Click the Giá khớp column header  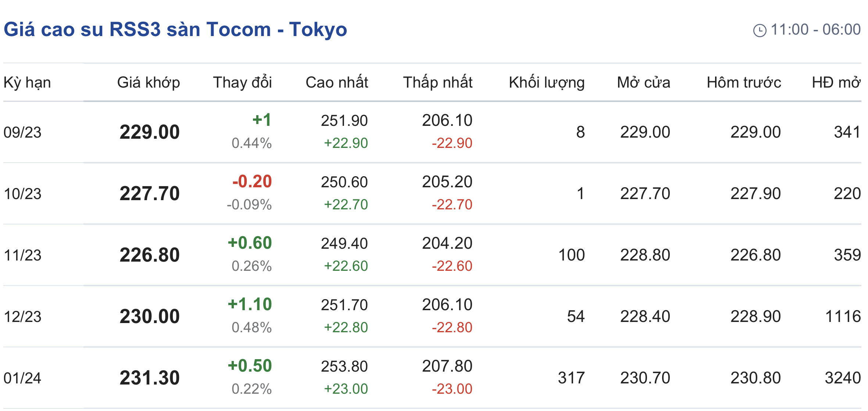[x=149, y=82]
